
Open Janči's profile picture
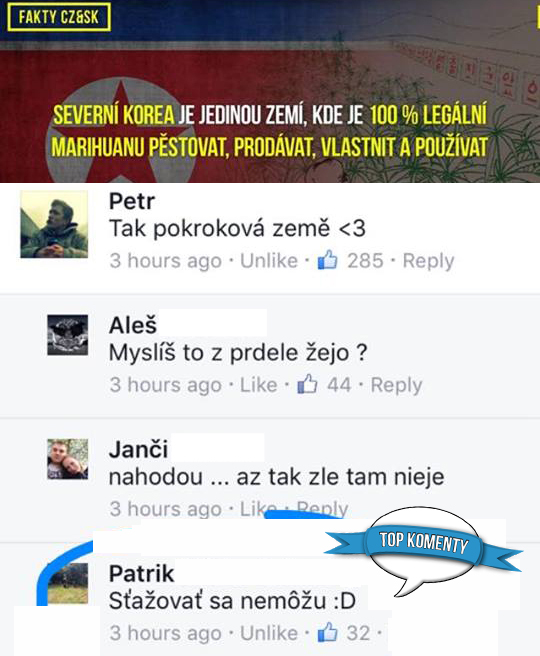coord(67,459)
